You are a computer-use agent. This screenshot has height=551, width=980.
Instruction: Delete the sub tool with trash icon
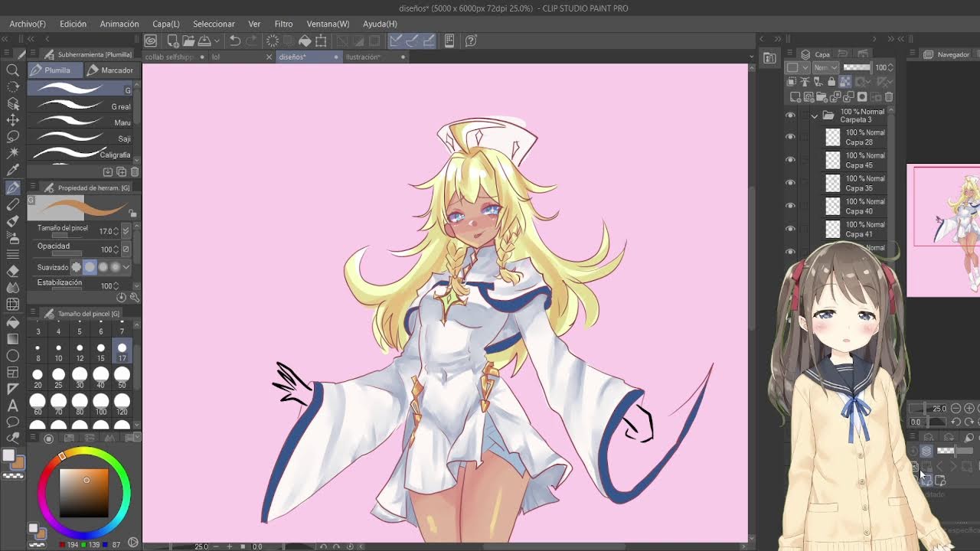134,172
